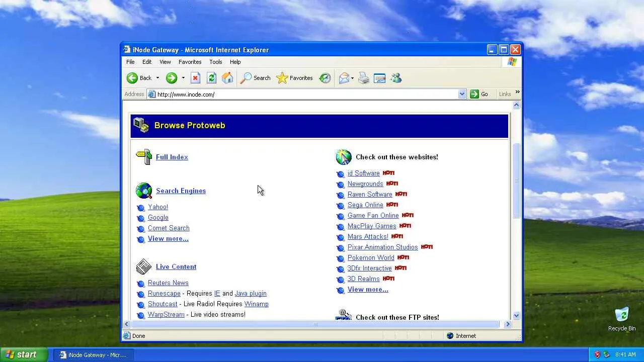
Task: Click the Full Index signpost icon
Action: tap(144, 157)
